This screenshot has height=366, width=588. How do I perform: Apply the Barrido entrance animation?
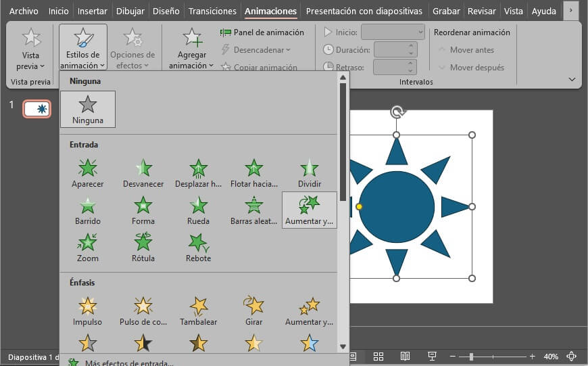point(88,210)
